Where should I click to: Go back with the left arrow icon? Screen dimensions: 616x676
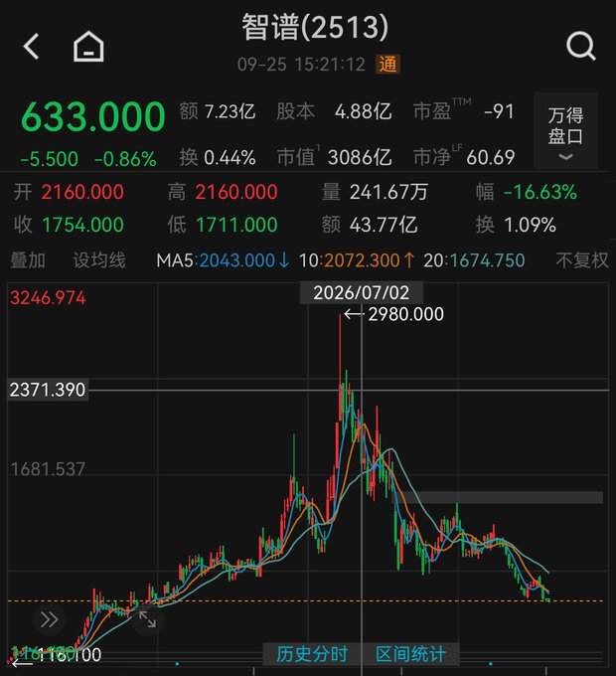pyautogui.click(x=31, y=46)
